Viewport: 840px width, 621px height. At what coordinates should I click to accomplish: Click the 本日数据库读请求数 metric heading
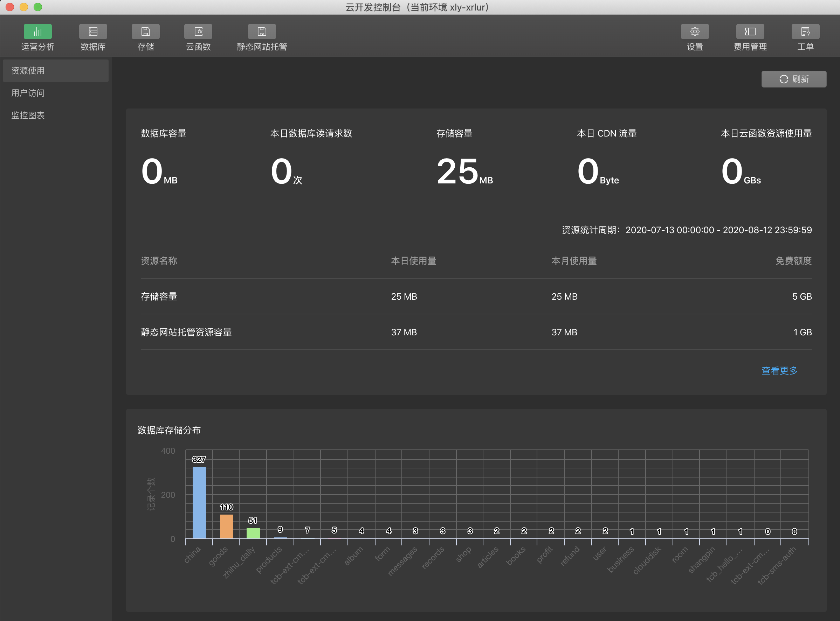pyautogui.click(x=311, y=133)
